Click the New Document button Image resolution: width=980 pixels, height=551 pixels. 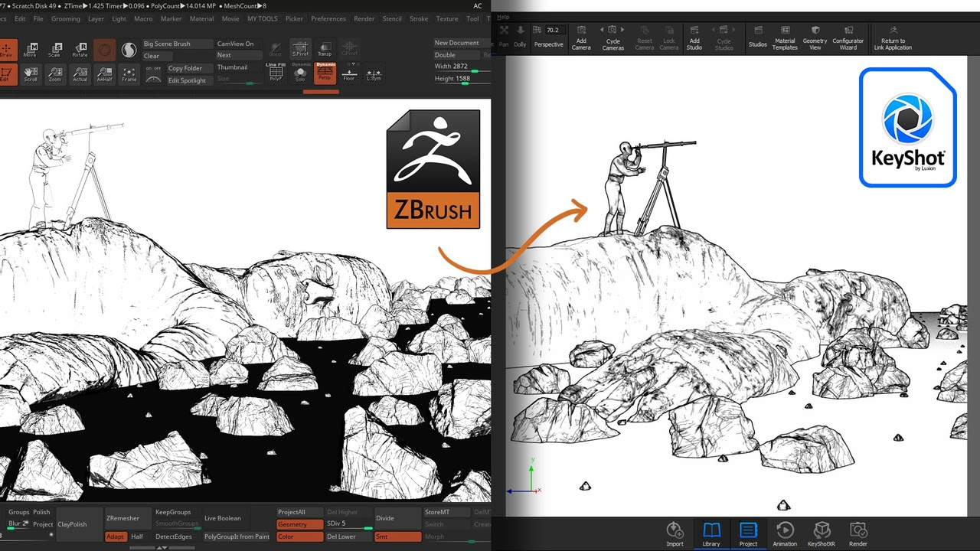(462, 43)
